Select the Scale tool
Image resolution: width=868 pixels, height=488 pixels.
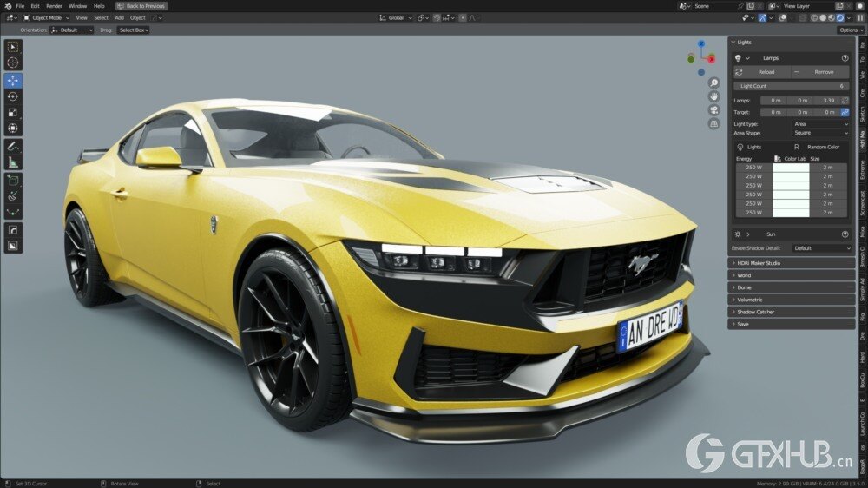[13, 112]
